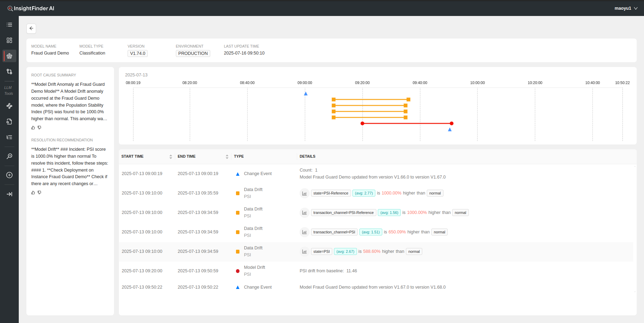Click the plus circle icon in sidebar
Image resolution: width=644 pixels, height=323 pixels.
tap(9, 175)
